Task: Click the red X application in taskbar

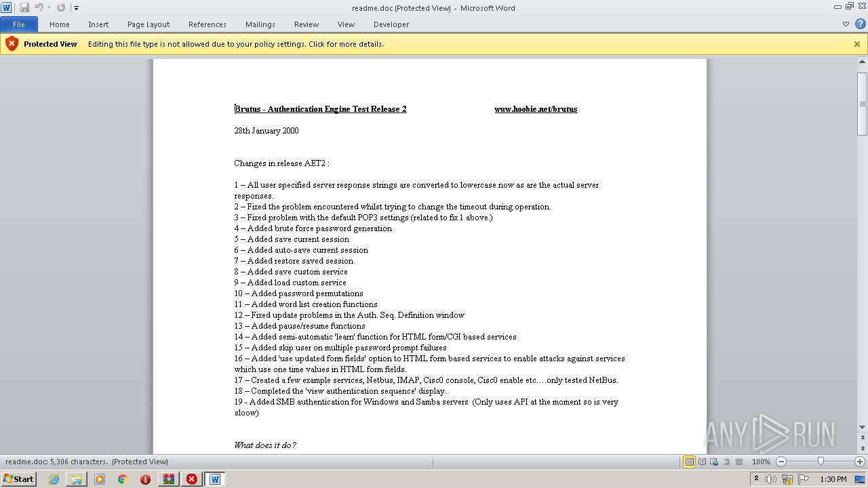Action: [191, 479]
